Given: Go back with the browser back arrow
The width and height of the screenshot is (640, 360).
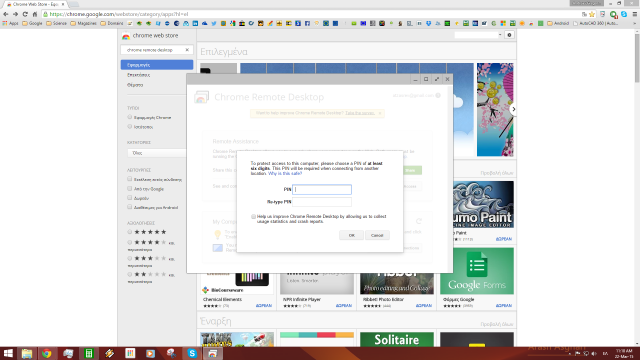Looking at the screenshot, I should coord(6,14).
